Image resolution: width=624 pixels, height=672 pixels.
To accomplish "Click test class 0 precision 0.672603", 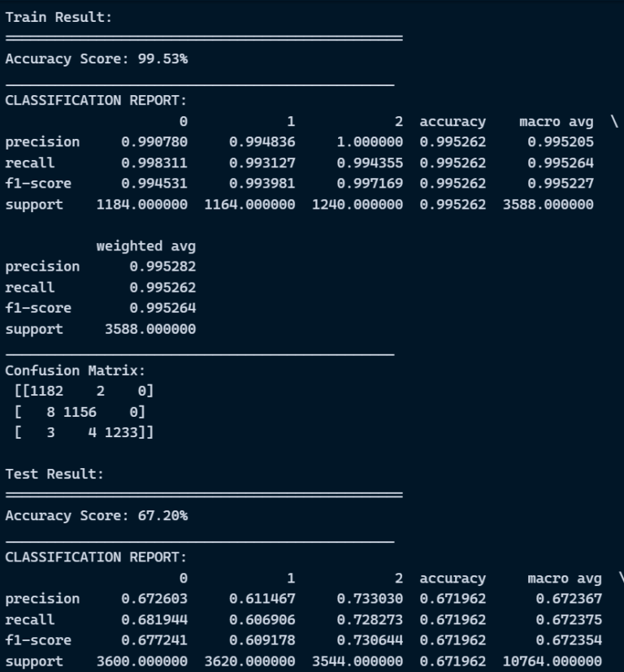I will click(154, 599).
